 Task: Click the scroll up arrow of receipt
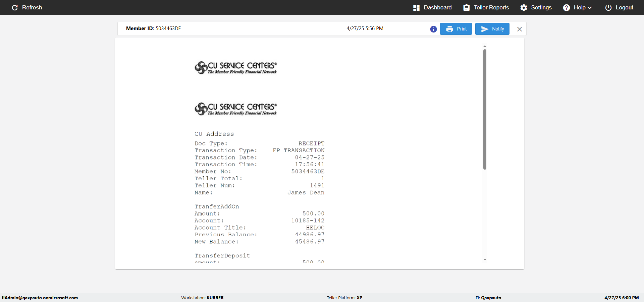coord(485,46)
